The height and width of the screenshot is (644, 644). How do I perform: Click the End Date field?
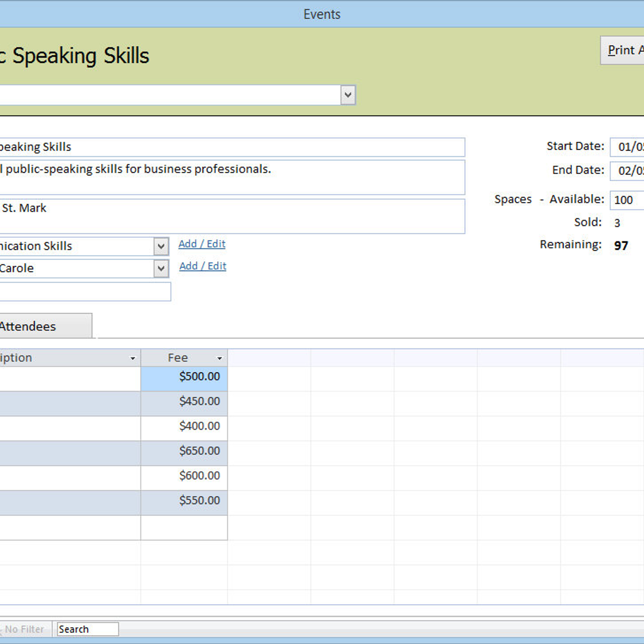pyautogui.click(x=627, y=171)
